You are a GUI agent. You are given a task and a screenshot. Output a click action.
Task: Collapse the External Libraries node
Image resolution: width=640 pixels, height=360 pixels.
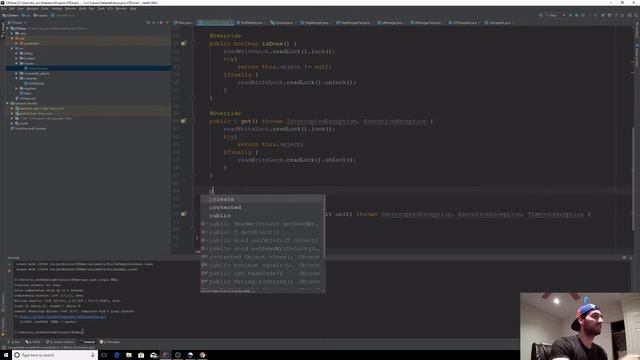pyautogui.click(x=8, y=103)
